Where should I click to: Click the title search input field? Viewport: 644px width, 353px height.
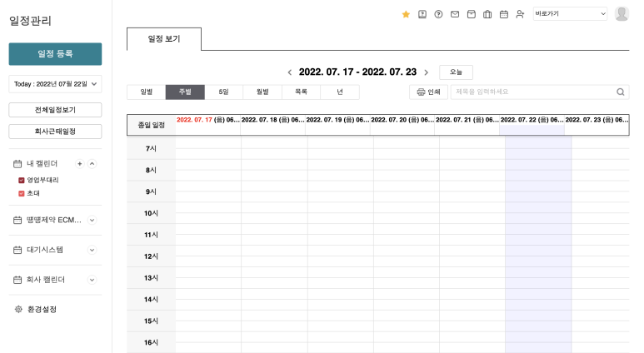[x=533, y=92]
